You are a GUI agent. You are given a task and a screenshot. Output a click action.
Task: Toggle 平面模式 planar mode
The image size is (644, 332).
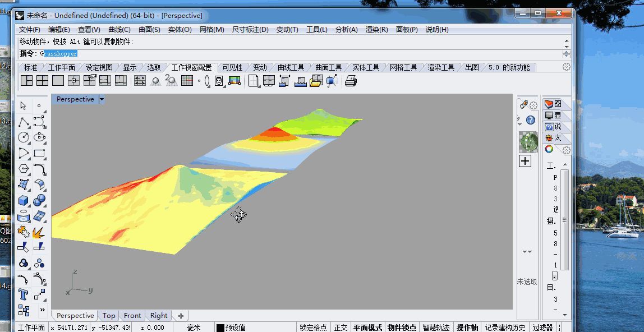[x=367, y=328]
